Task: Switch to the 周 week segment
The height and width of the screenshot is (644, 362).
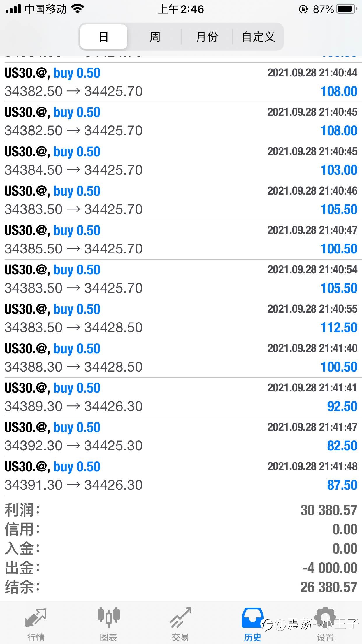Action: [x=155, y=37]
